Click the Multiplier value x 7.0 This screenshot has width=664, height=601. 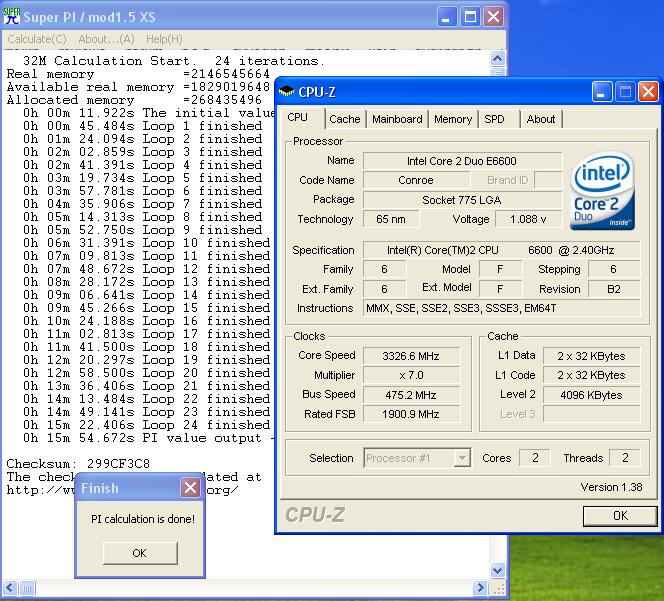click(x=411, y=375)
